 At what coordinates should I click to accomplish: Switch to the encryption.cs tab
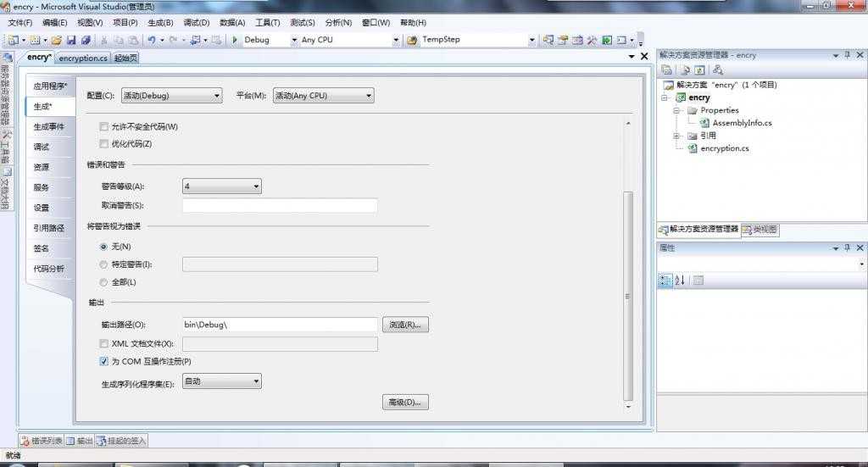tap(83, 58)
